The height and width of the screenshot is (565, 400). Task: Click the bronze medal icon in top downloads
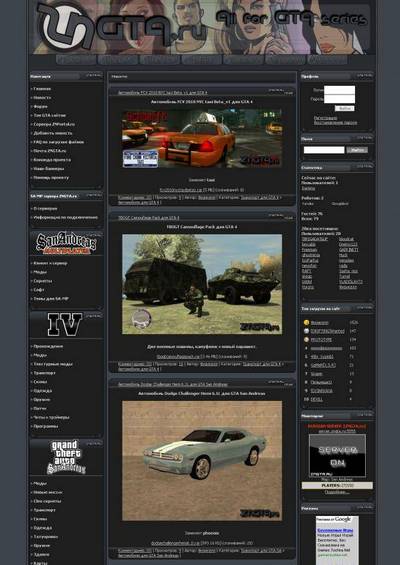click(306, 339)
